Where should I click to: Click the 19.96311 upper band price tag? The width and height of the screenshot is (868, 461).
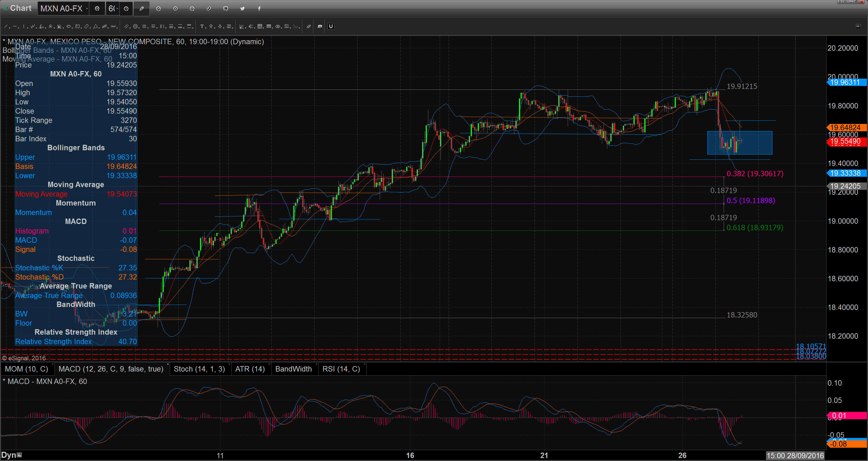point(847,82)
